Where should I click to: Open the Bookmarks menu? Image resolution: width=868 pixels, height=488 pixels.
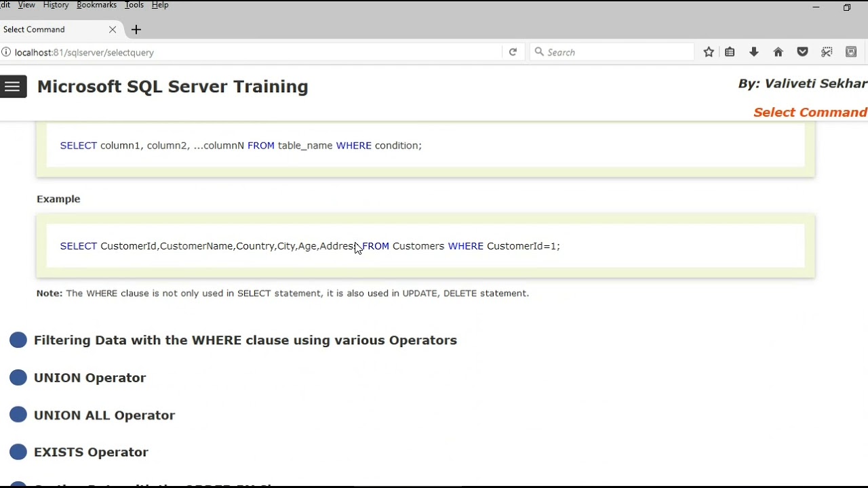click(96, 5)
